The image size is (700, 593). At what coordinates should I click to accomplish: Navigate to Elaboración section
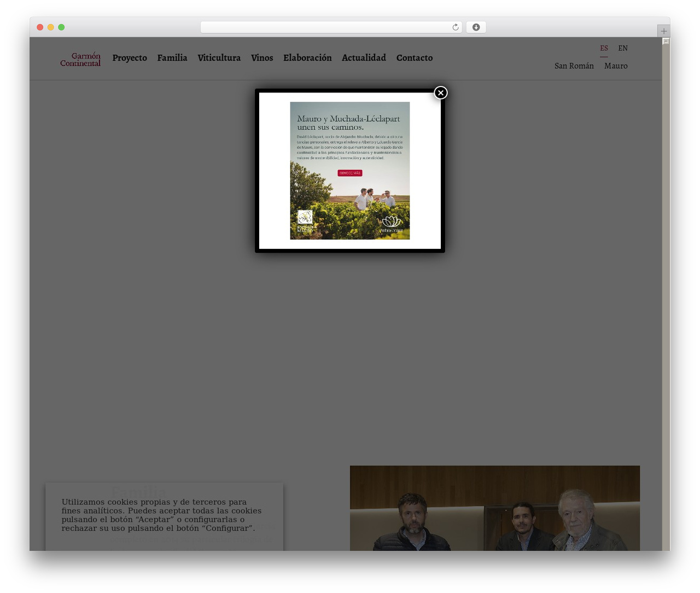tap(307, 58)
